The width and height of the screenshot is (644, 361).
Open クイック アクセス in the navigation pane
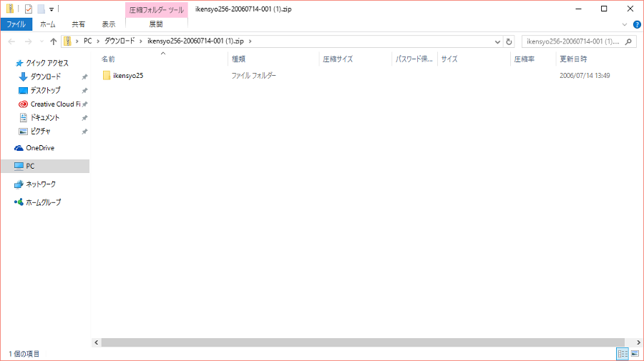click(47, 63)
